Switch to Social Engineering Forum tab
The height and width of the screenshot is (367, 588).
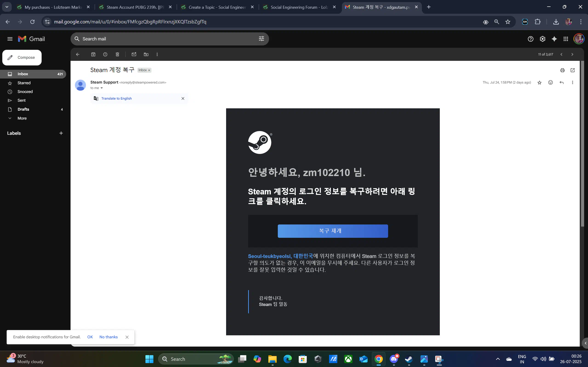click(x=300, y=7)
